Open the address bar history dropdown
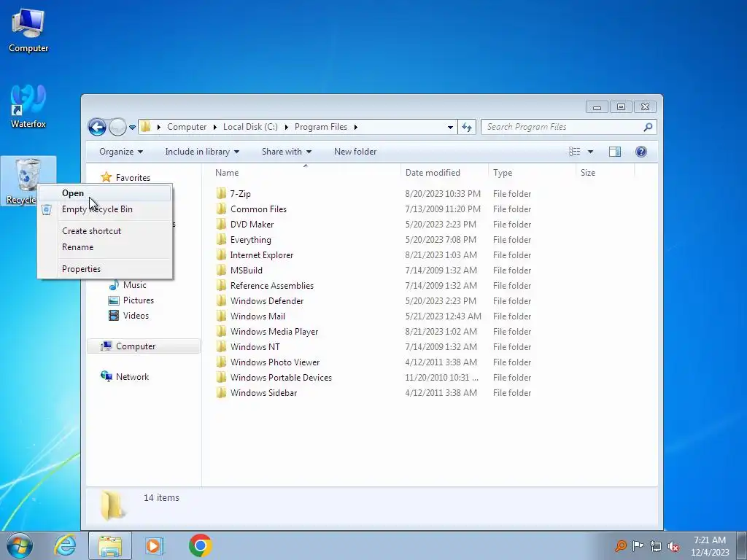 (x=450, y=127)
